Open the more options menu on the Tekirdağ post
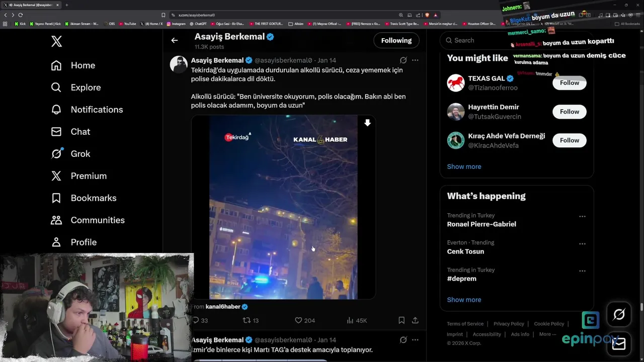This screenshot has height=362, width=644. pos(415,60)
